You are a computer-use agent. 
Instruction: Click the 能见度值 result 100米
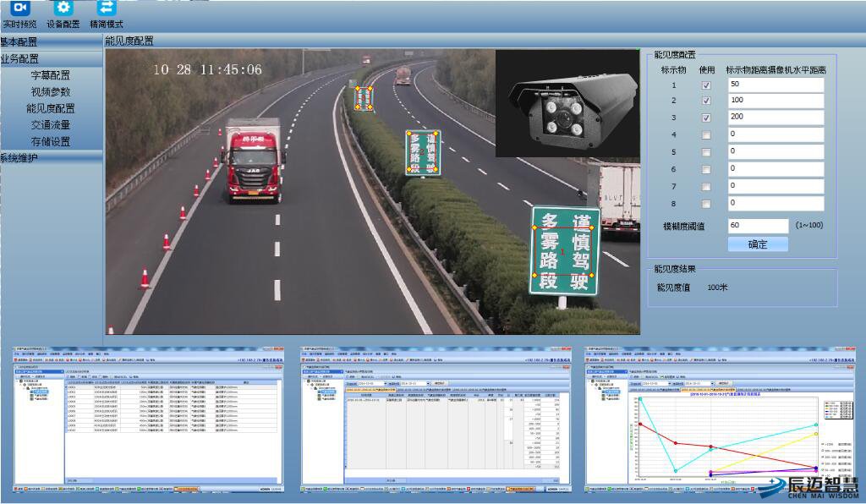coord(717,288)
